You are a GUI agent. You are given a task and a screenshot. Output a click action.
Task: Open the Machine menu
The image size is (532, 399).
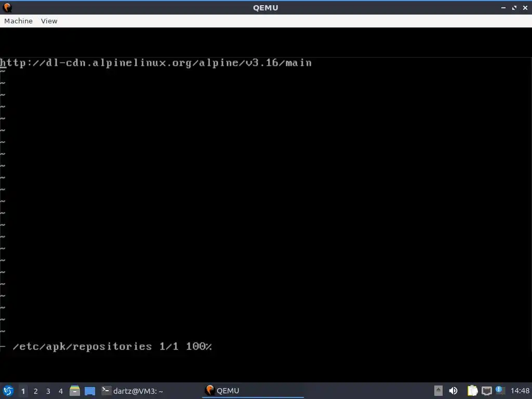18,21
